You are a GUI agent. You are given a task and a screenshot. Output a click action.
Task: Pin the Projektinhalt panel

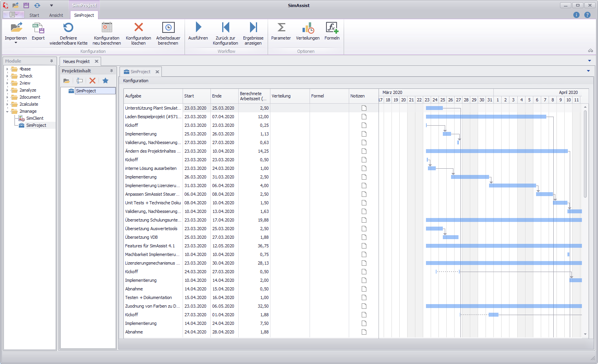tap(111, 71)
